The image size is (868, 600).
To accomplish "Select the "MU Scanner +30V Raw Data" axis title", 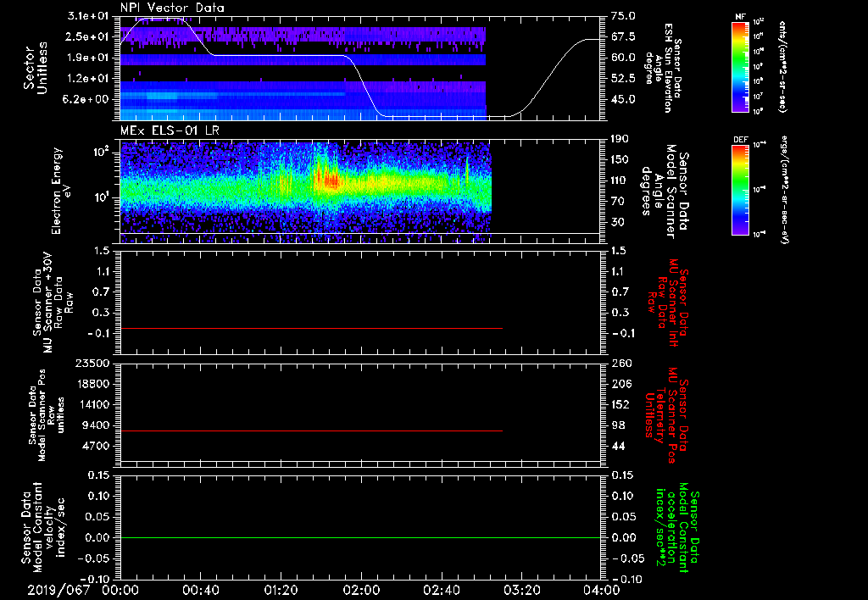I will click(52, 303).
